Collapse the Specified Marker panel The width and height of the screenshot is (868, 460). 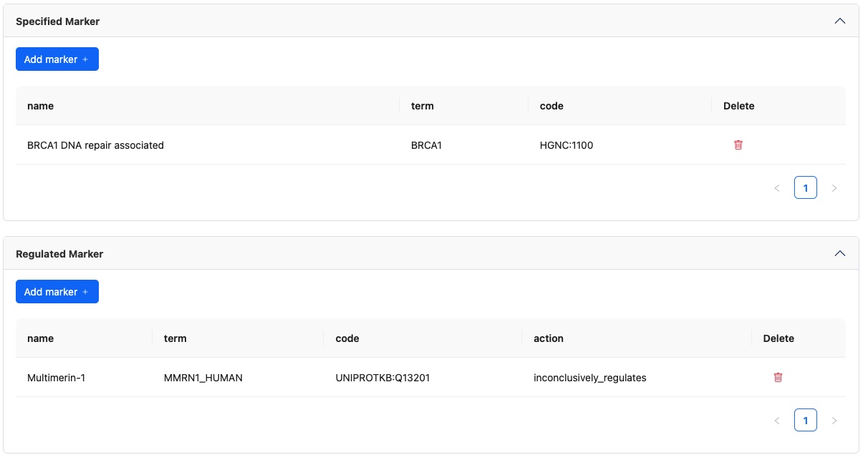[840, 21]
